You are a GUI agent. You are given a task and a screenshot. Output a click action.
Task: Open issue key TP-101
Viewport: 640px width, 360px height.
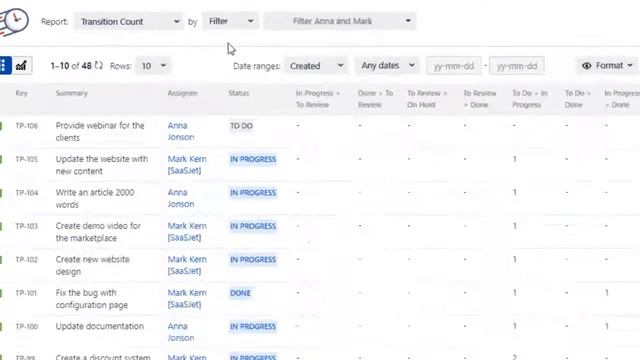tap(26, 293)
